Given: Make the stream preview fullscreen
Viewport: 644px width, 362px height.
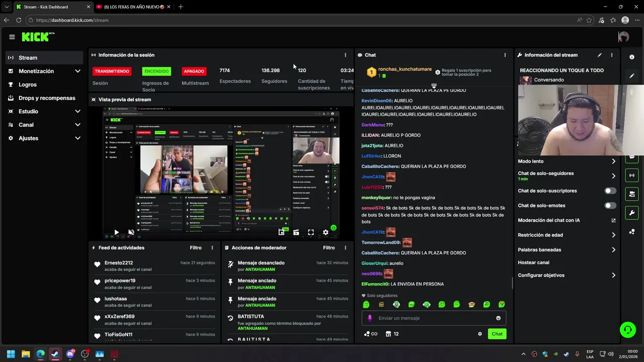Looking at the screenshot, I should (x=311, y=232).
